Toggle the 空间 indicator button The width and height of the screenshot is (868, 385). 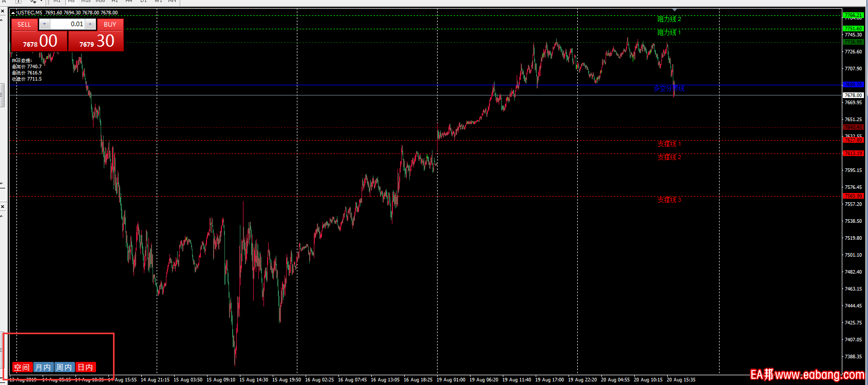(x=22, y=367)
